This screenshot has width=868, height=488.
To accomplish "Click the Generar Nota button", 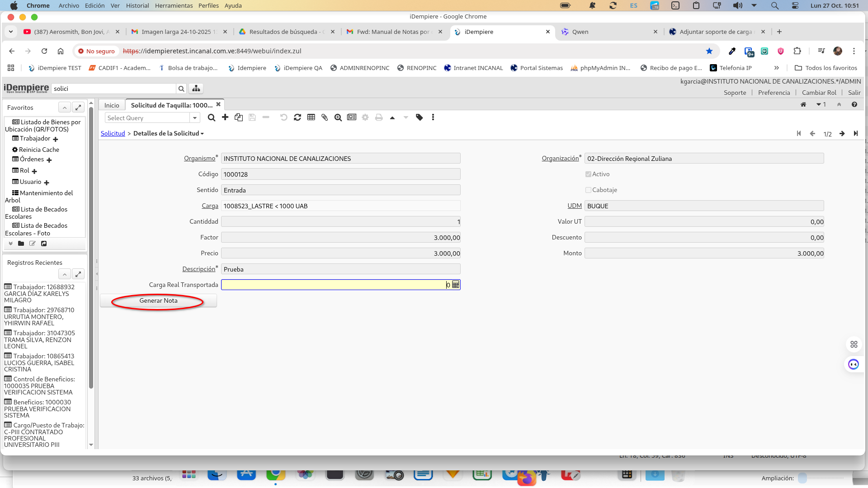I will point(158,300).
